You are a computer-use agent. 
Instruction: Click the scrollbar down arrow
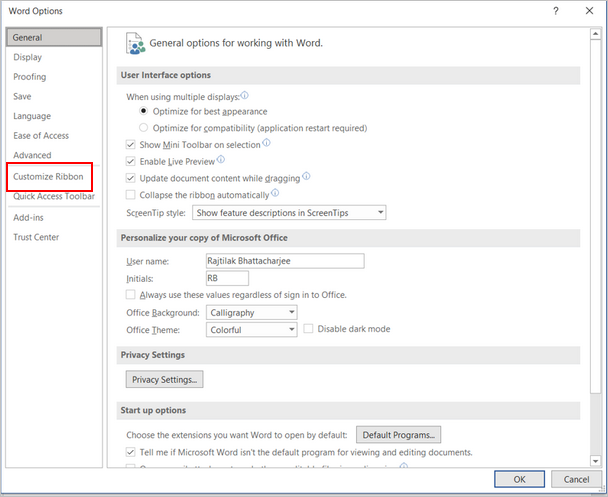595,461
